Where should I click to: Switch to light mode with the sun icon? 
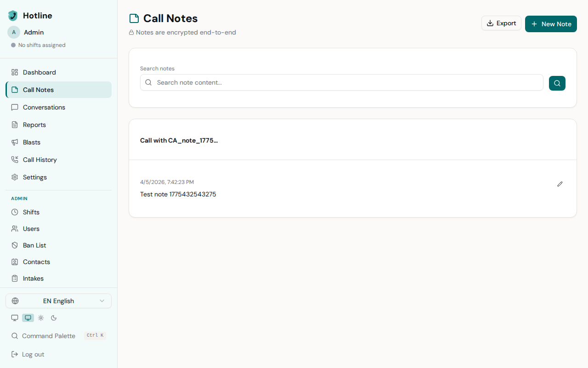[41, 317]
